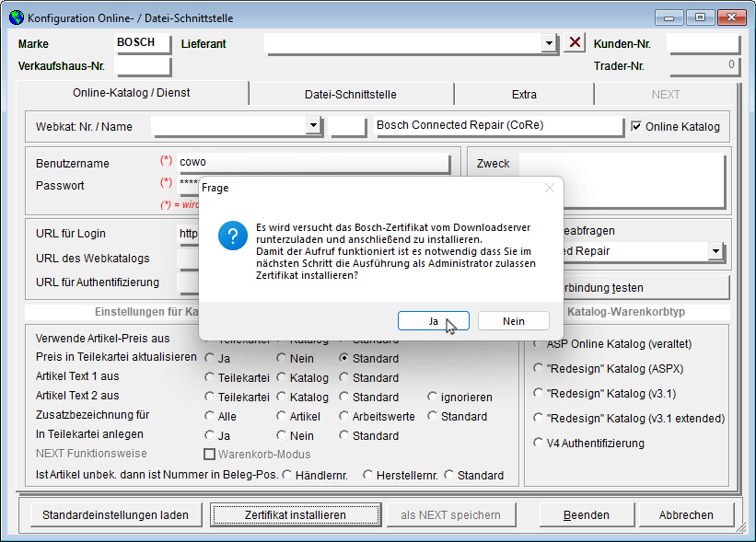Click the Trader-Nr. field
The image size is (756, 542).
coord(703,66)
